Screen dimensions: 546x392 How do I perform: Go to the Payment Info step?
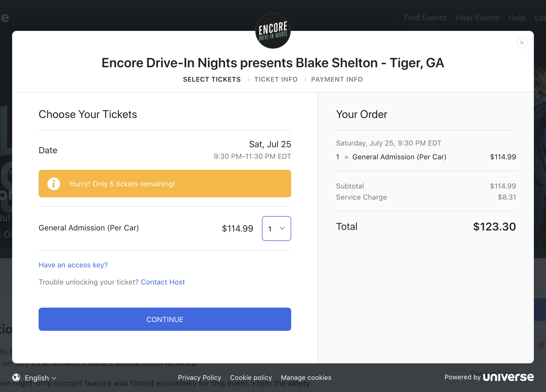click(337, 79)
